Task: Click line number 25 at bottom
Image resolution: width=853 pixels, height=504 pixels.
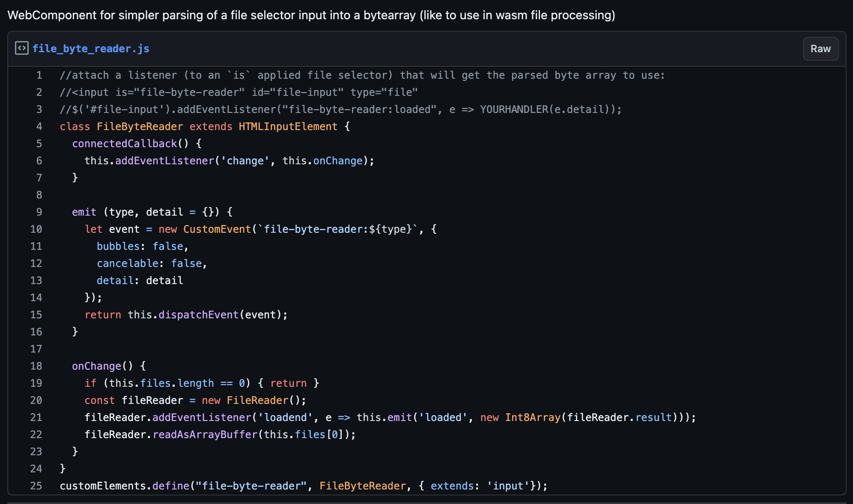Action: 36,486
